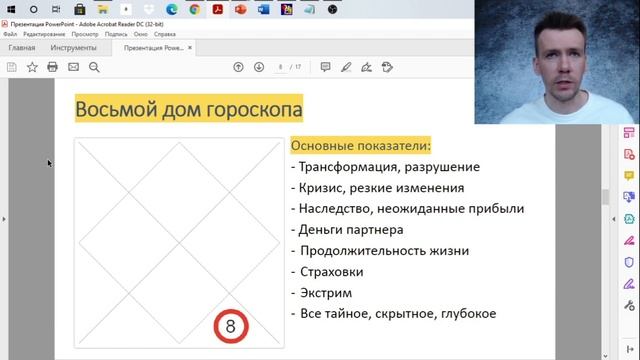Open the Справка menu

(164, 34)
